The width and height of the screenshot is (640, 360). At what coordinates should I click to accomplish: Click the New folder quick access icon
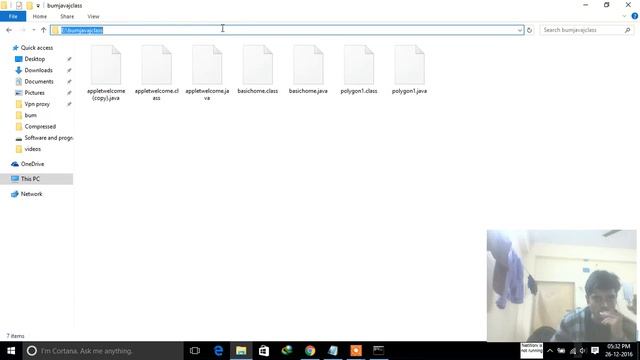(29, 6)
